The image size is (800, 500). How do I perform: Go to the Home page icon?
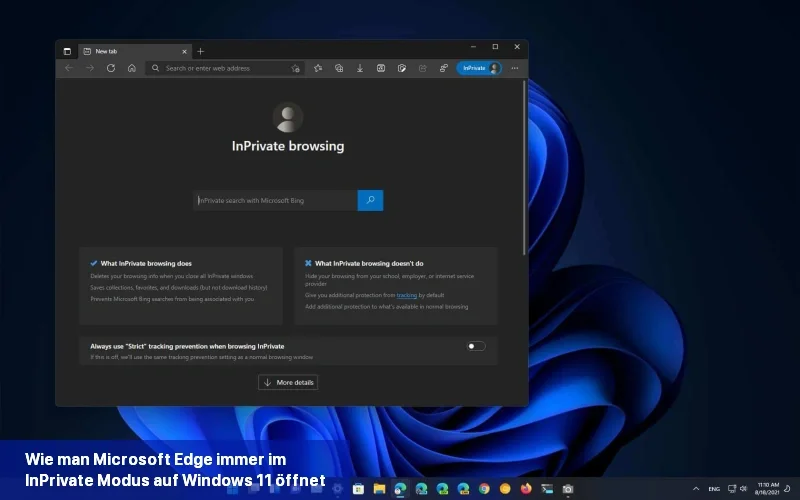click(131, 68)
